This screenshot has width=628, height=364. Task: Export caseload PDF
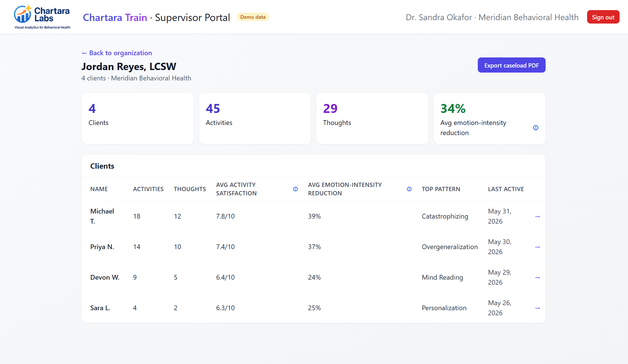coord(511,65)
